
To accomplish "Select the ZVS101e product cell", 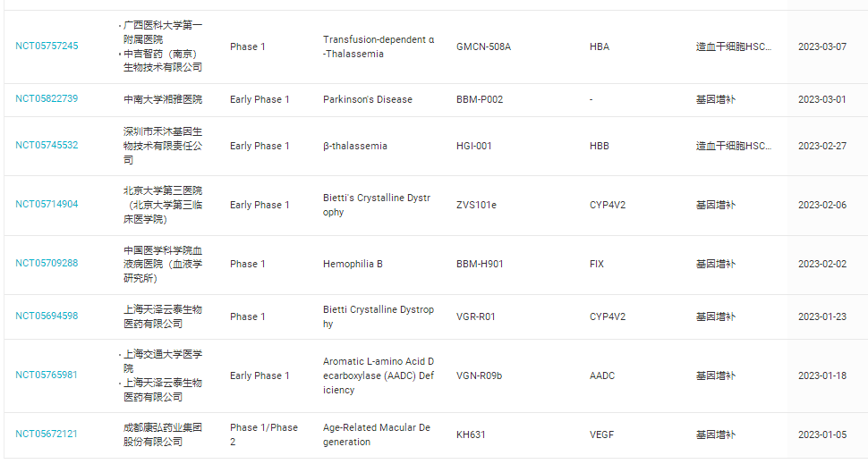I will coord(476,205).
